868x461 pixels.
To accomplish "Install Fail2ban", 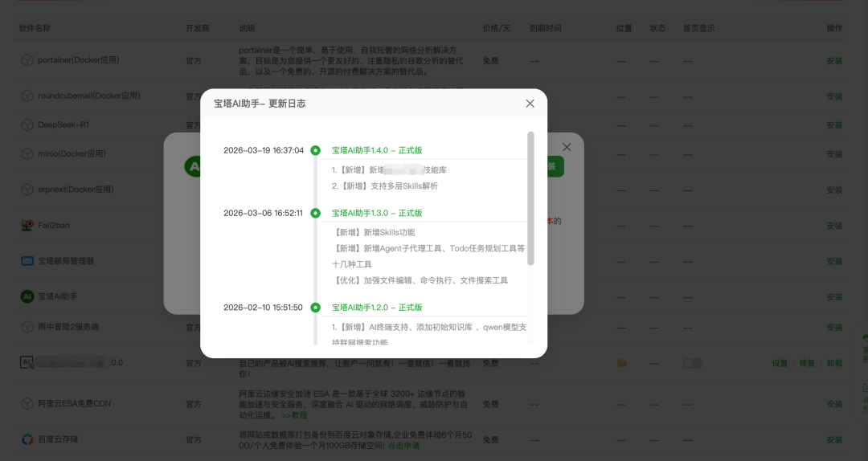I will [x=834, y=226].
